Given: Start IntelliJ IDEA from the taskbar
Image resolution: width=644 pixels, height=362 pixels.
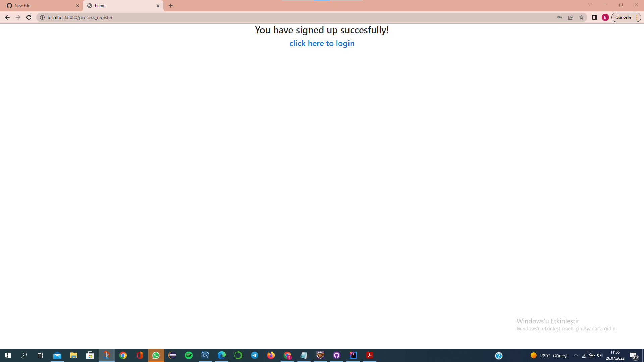Looking at the screenshot, I should pos(353,355).
